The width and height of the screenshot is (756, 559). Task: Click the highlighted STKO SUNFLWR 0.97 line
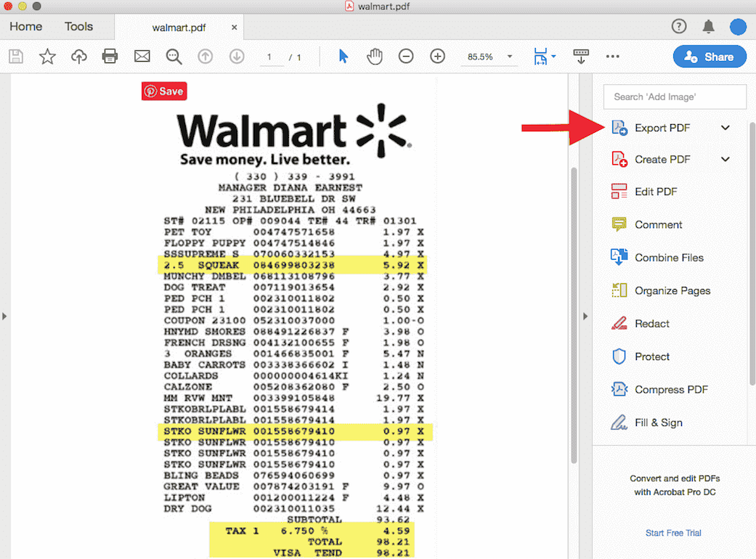coord(295,431)
